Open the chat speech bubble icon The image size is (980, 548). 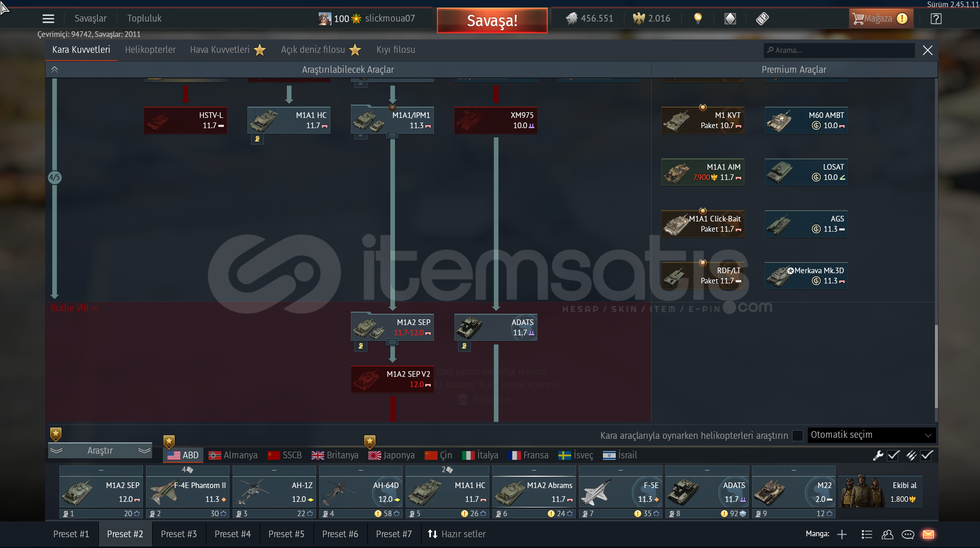(908, 535)
